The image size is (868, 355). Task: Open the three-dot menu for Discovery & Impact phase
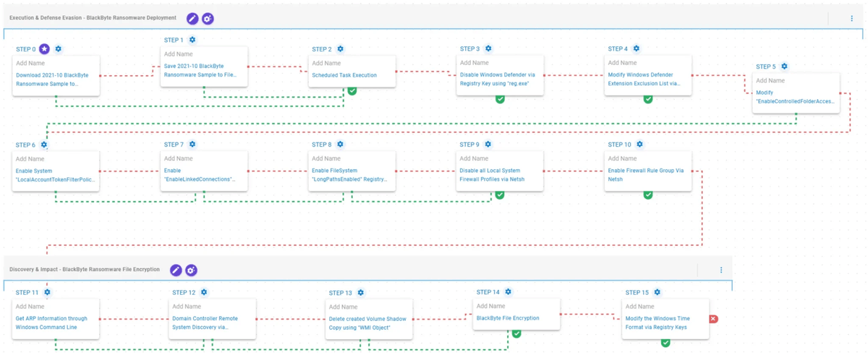721,270
